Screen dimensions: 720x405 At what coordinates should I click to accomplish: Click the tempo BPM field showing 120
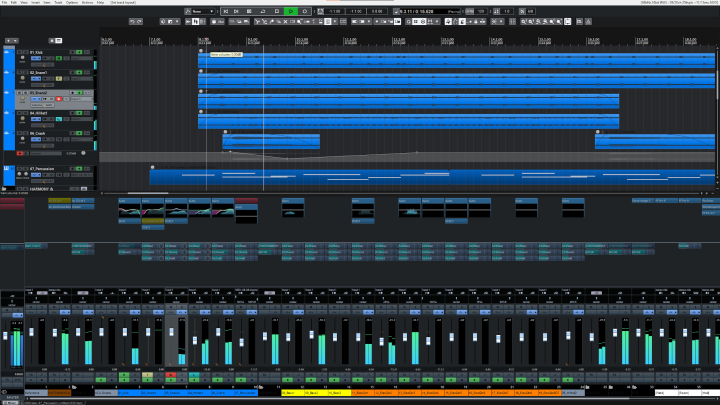coord(481,11)
